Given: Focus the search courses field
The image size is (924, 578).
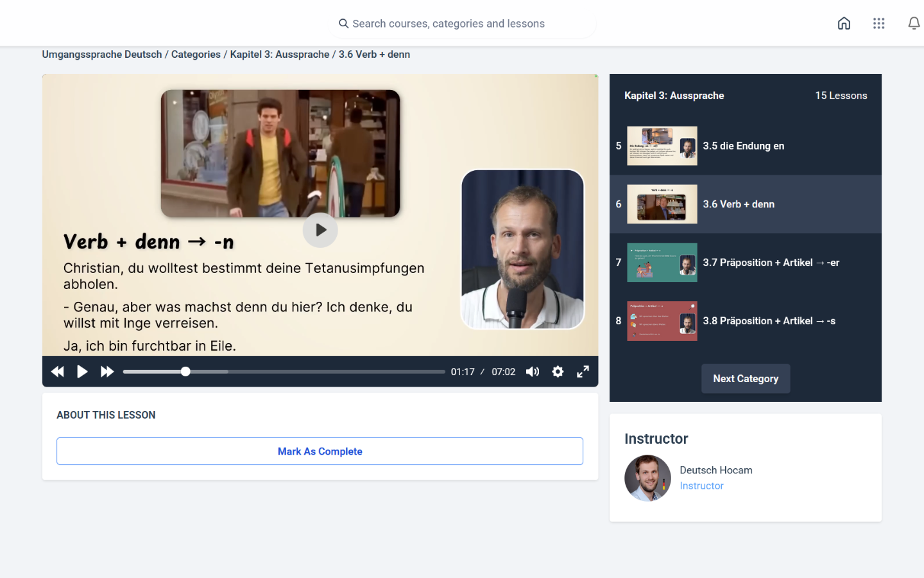Looking at the screenshot, I should (x=462, y=24).
